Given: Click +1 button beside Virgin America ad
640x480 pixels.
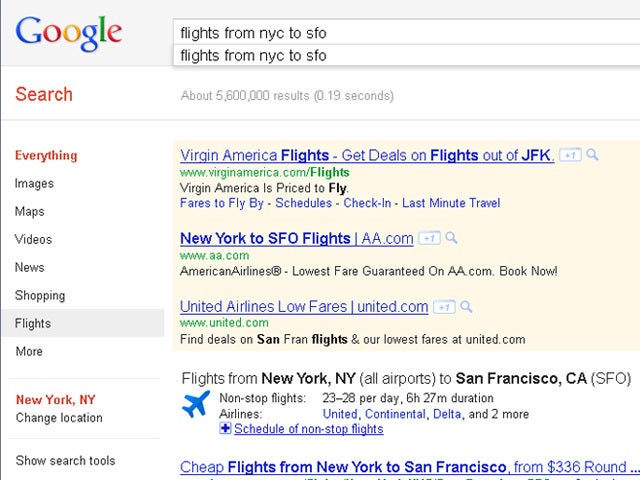Looking at the screenshot, I should (x=570, y=156).
